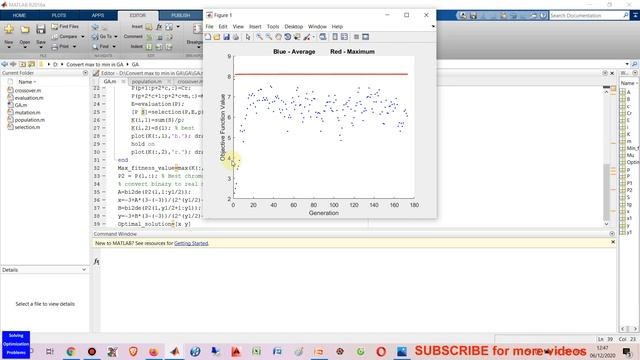The height and width of the screenshot is (360, 640).
Task: Click Find Files in the Editor toolstrip
Action: (65, 27)
